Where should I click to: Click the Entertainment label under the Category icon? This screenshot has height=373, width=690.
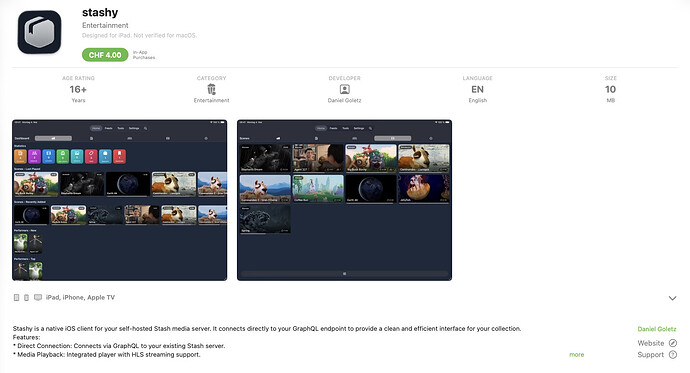tap(212, 100)
